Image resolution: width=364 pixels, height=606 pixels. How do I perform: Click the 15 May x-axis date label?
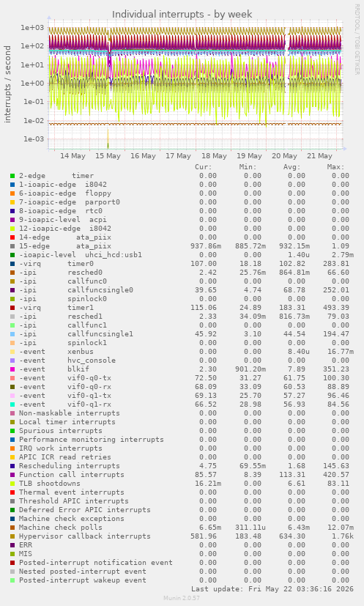(x=108, y=156)
